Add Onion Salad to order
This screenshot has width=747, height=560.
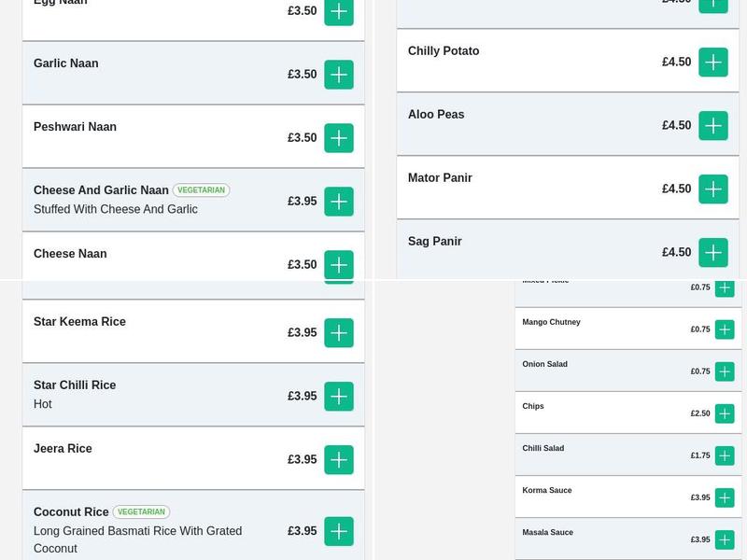tap(725, 371)
